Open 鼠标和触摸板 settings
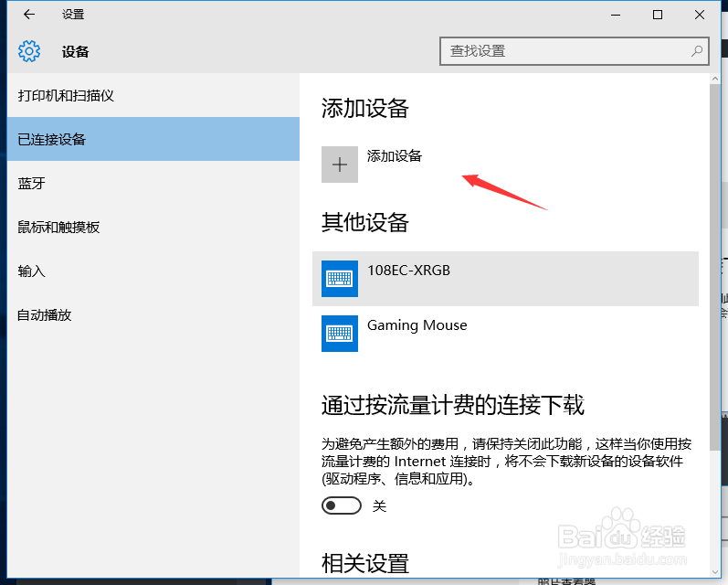This screenshot has height=585, width=728. point(153,227)
